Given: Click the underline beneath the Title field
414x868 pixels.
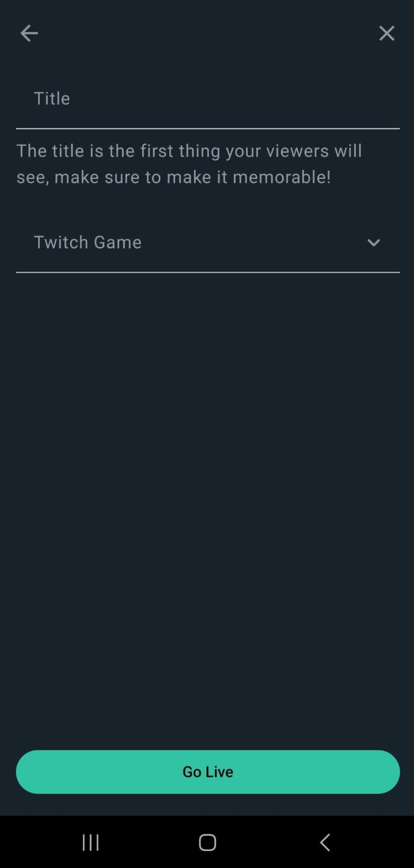Looking at the screenshot, I should pyautogui.click(x=207, y=129).
